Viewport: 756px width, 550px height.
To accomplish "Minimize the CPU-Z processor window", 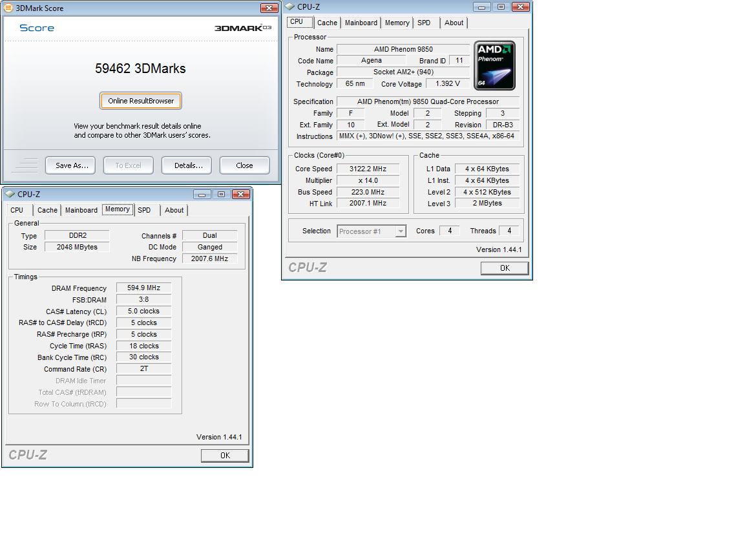I will 481,6.
